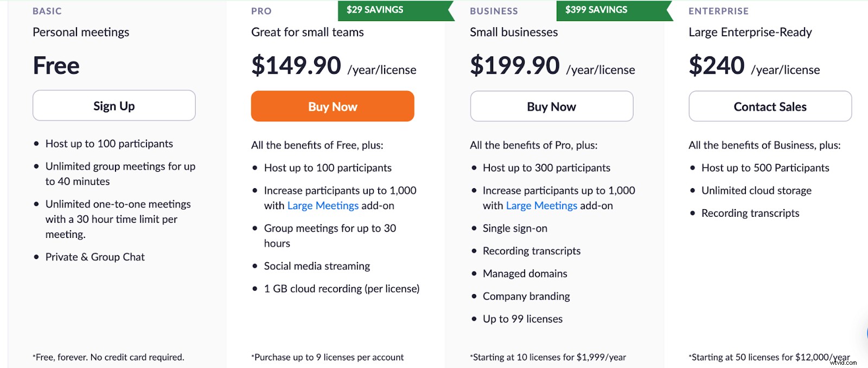Open the Large Meetings add-on link under Pro
Screen dimensions: 868x368
pos(322,205)
